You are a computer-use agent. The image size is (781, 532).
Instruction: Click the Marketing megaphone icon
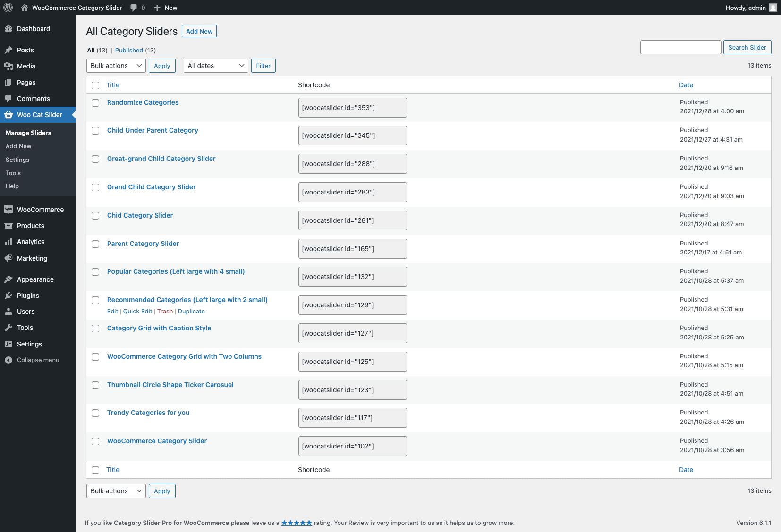(x=8, y=258)
